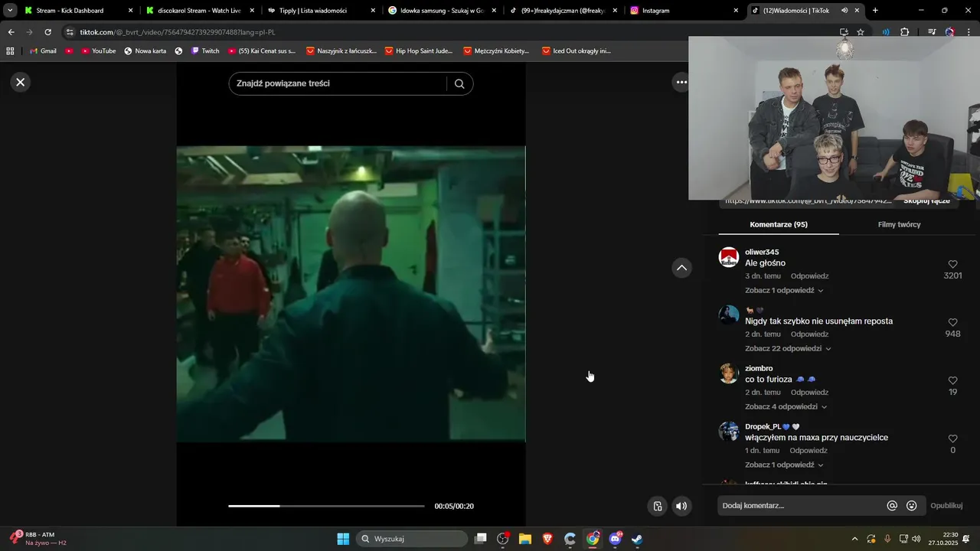Click the 'Opublikuj' comment button
The width and height of the screenshot is (980, 551).
946,506
